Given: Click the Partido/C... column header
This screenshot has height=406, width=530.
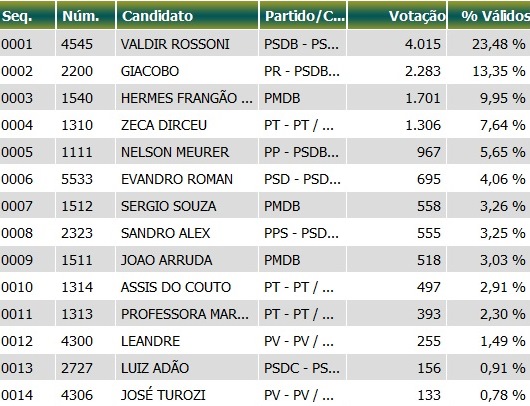Looking at the screenshot, I should click(303, 15).
